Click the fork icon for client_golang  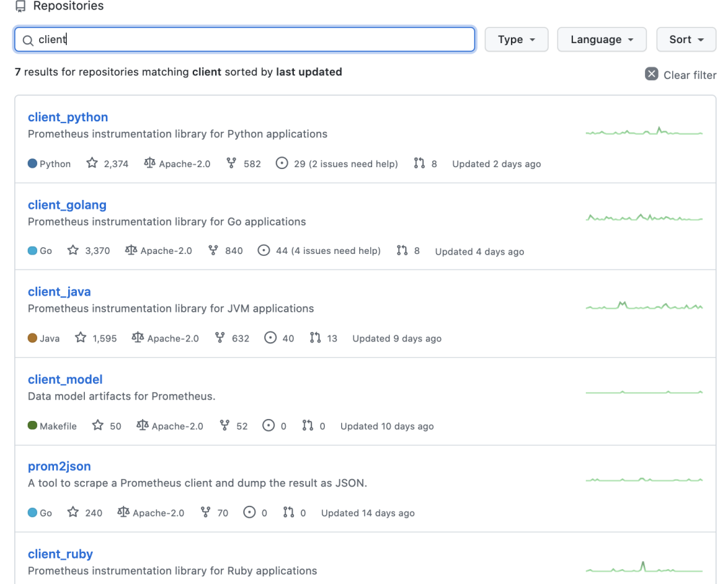click(214, 251)
